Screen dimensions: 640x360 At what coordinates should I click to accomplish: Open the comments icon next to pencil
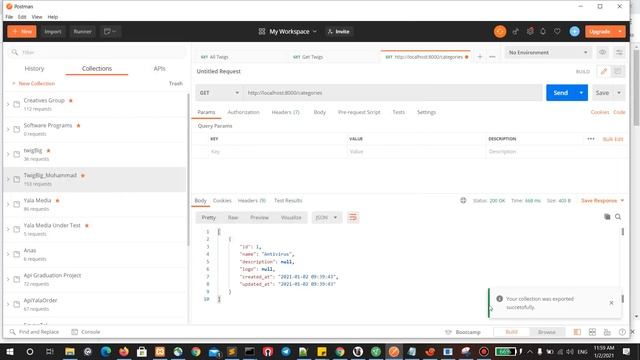point(618,71)
